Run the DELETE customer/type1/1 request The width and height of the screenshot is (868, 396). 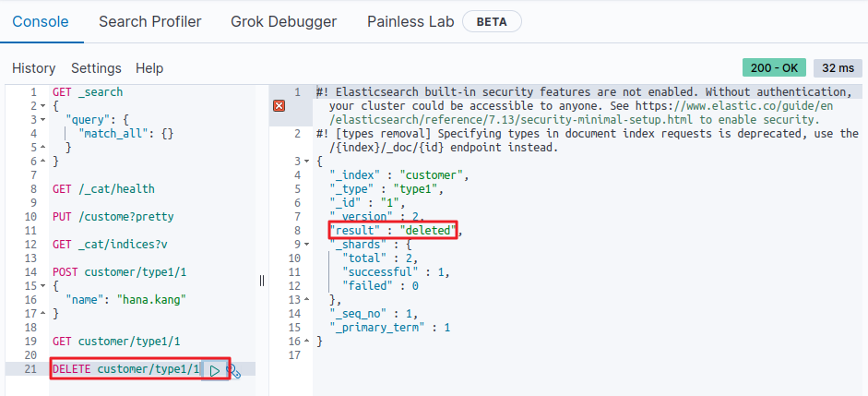coord(215,370)
